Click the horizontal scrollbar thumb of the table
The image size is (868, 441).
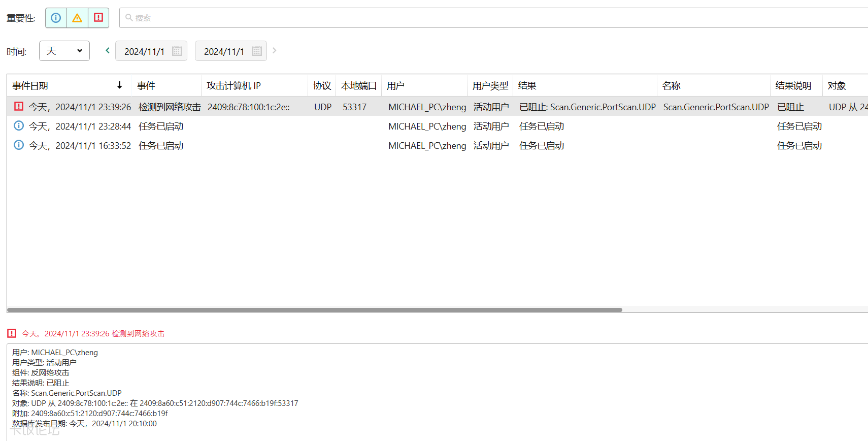pos(315,309)
